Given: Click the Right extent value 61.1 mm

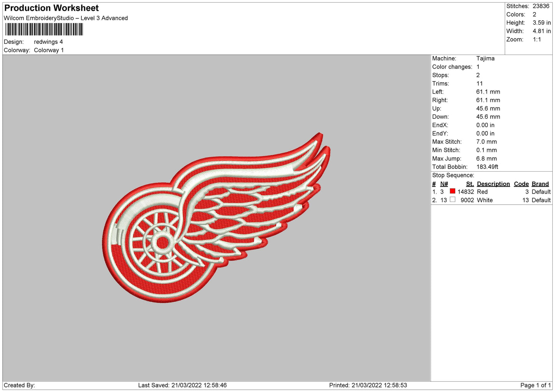Looking at the screenshot, I should 488,100.
